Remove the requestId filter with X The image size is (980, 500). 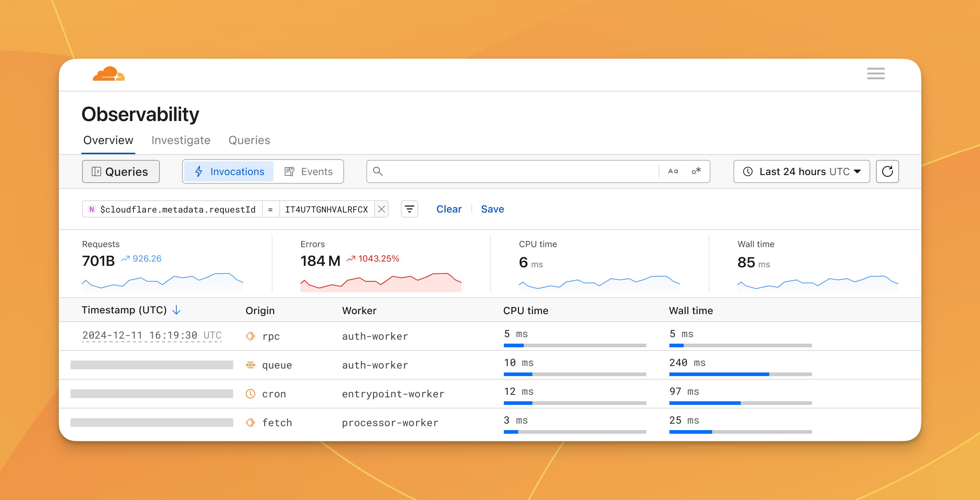click(381, 209)
